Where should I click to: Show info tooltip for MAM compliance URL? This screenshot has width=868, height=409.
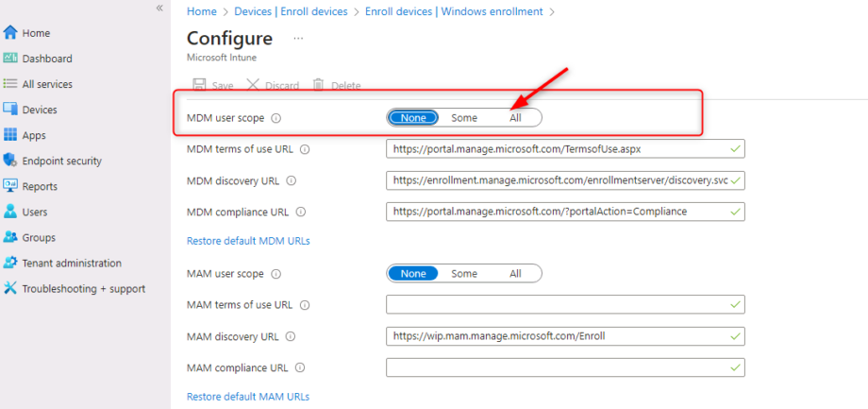[301, 367]
